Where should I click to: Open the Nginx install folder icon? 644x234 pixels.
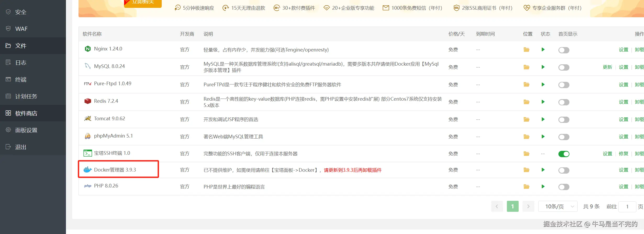(x=527, y=50)
